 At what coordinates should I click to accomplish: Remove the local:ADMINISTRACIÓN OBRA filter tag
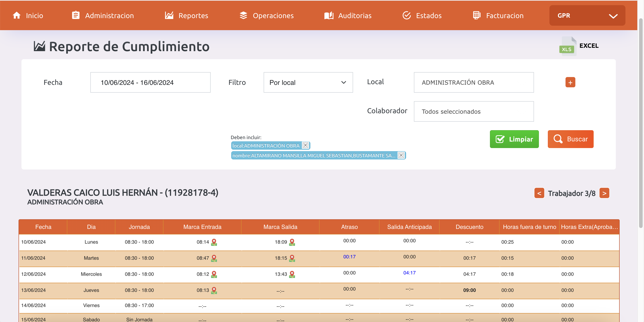point(305,146)
